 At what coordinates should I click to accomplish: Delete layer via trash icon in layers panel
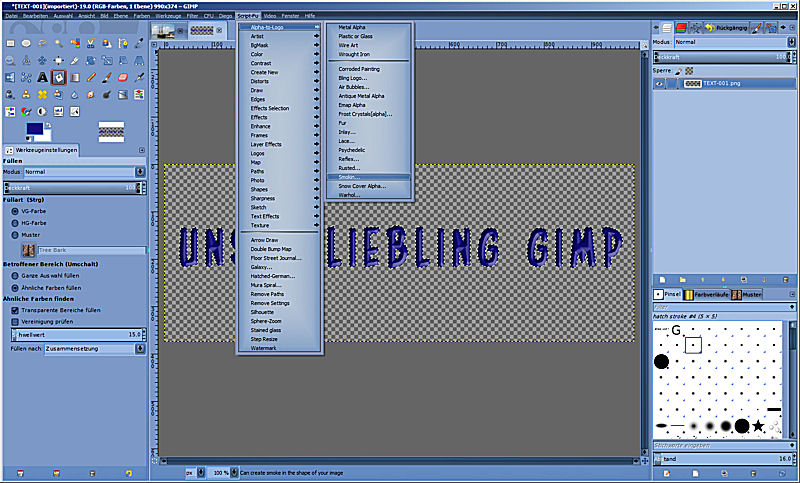(x=786, y=280)
